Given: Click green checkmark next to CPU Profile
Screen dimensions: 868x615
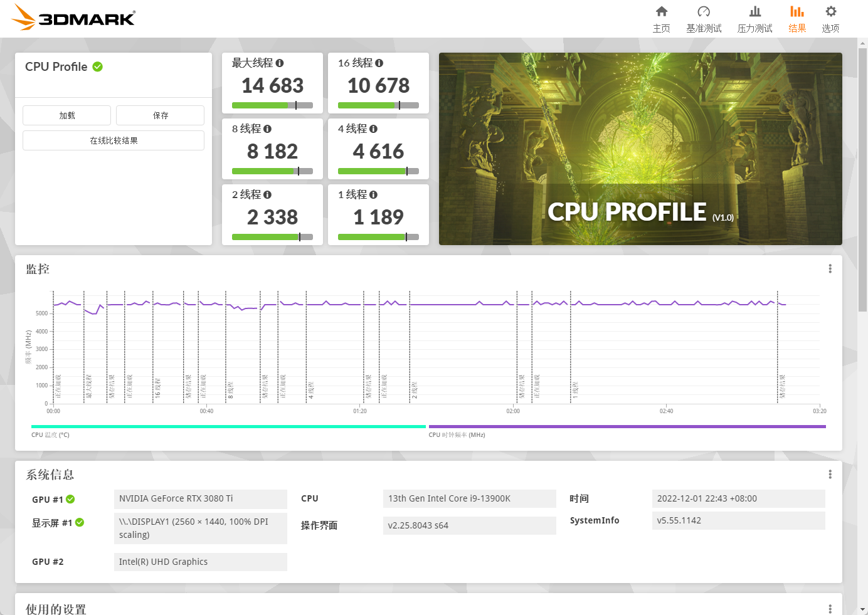Looking at the screenshot, I should coord(98,66).
